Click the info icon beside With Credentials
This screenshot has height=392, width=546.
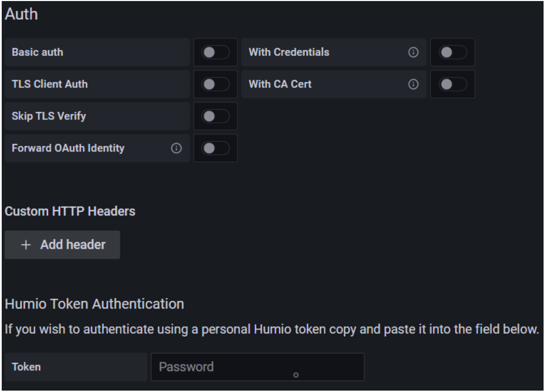413,52
